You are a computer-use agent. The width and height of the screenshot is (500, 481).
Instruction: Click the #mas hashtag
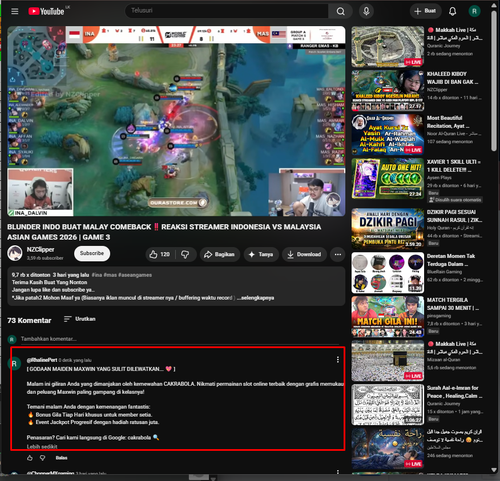point(110,275)
